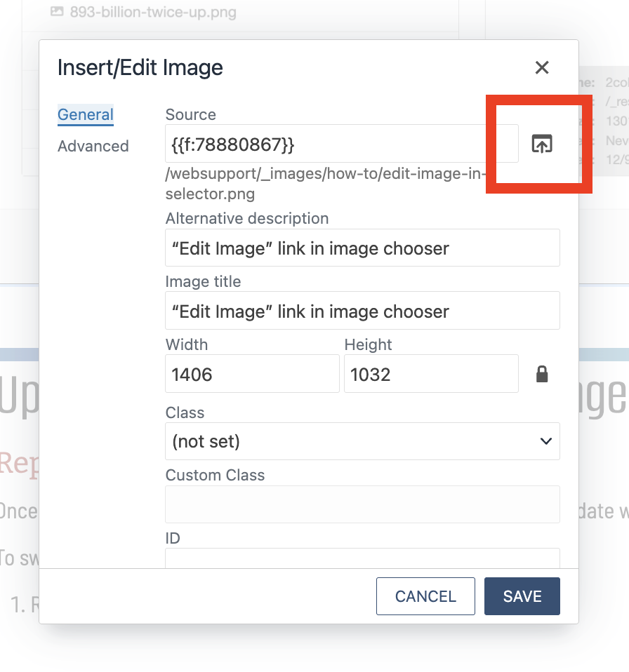Click the Source input field
This screenshot has width=629, height=672.
tap(342, 144)
